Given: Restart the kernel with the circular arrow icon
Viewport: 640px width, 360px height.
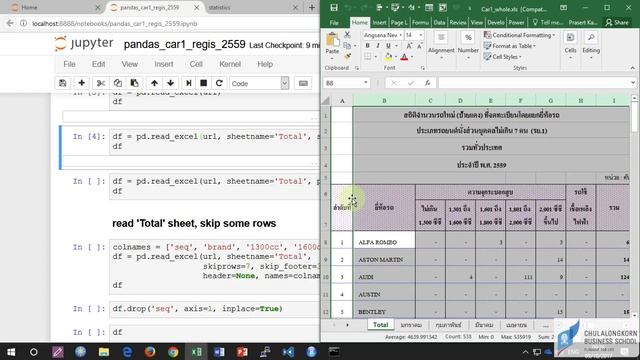Looking at the screenshot, I should [219, 83].
